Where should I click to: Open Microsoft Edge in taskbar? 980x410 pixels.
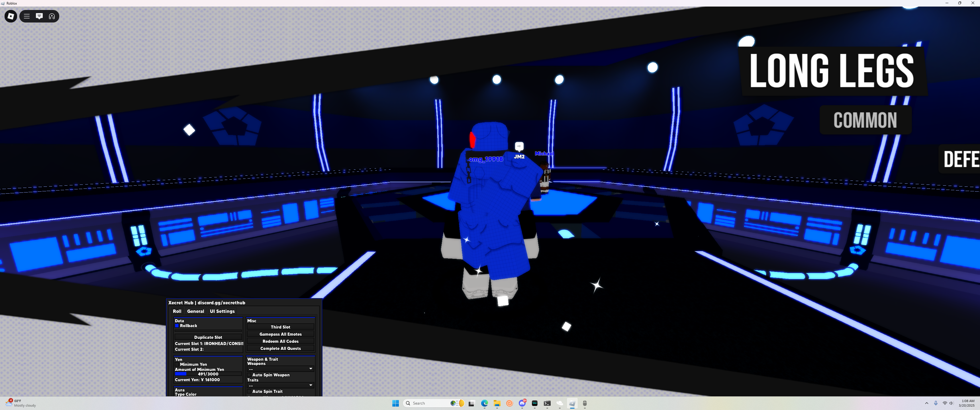[x=484, y=403]
